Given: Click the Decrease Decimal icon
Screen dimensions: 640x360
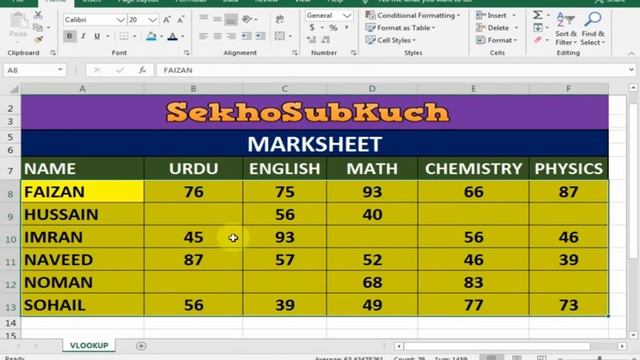Looking at the screenshot, I should [x=326, y=40].
